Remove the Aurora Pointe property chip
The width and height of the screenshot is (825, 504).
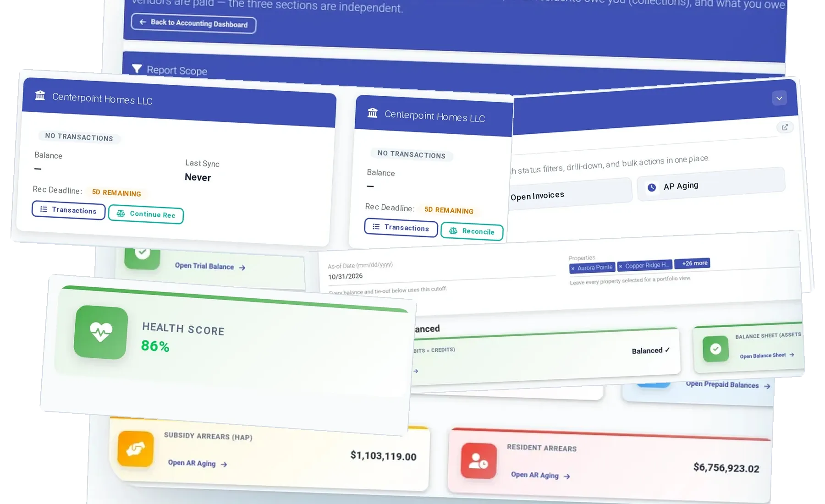point(573,268)
